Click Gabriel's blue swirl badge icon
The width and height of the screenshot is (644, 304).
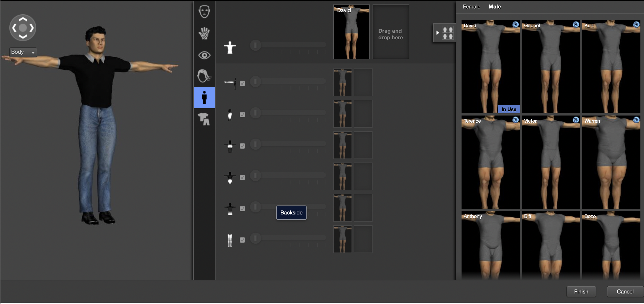click(x=576, y=24)
